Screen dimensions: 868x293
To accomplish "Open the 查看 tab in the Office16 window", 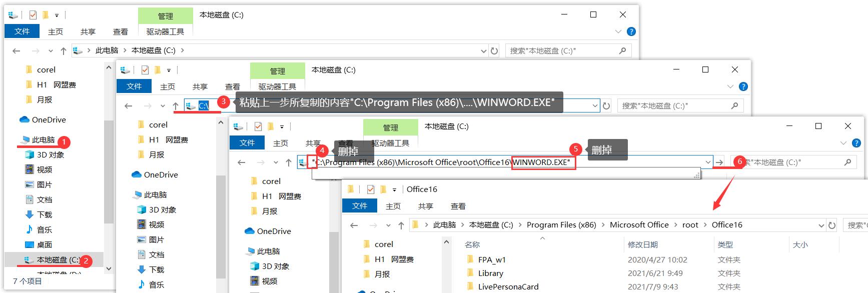I will click(458, 206).
